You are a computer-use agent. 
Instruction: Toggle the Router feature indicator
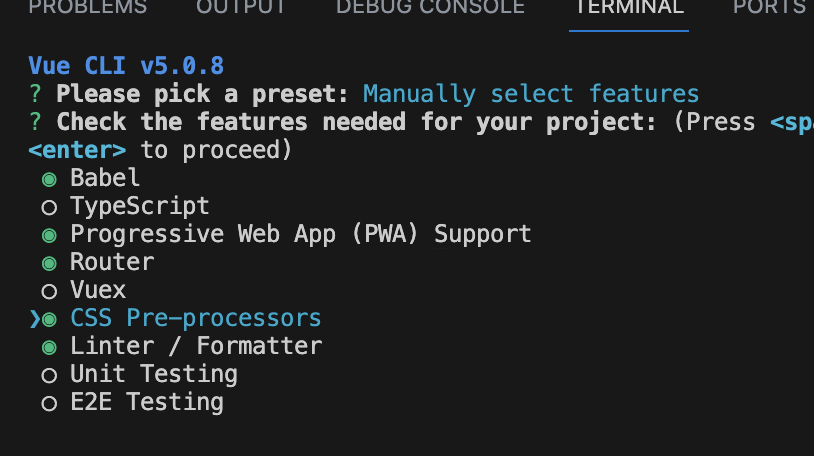[x=49, y=264]
